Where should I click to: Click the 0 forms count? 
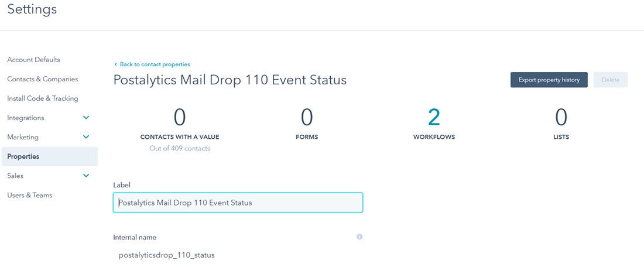tap(307, 118)
